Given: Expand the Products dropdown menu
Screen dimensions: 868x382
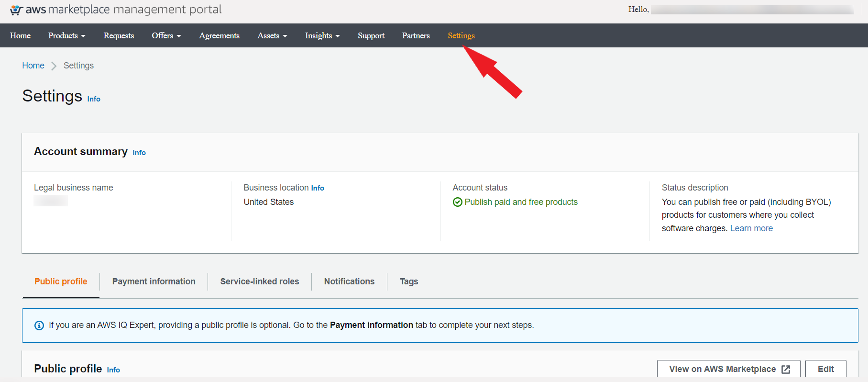Looking at the screenshot, I should [67, 35].
